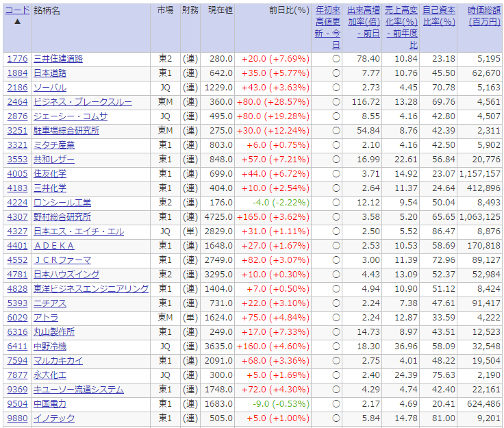Select the 36.96 sales change value
Screen dimensions: 504x428
point(406,347)
